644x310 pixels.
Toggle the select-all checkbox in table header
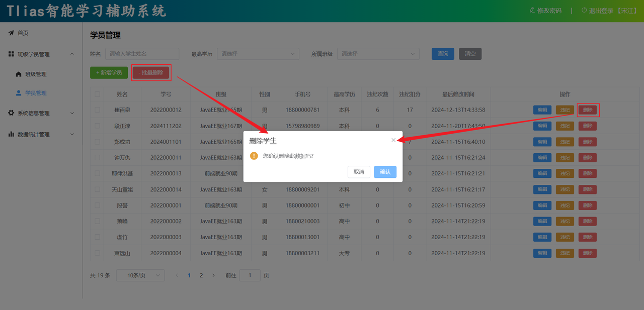point(97,94)
